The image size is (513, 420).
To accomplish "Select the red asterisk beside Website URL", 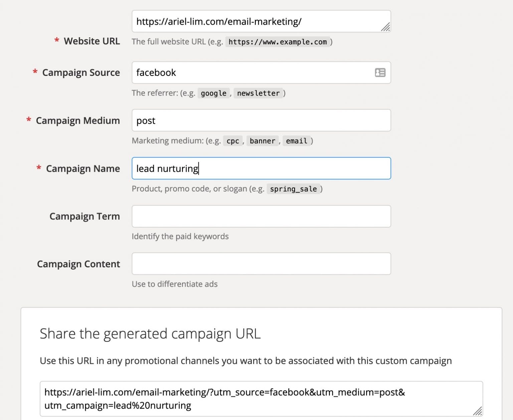I will click(x=57, y=41).
